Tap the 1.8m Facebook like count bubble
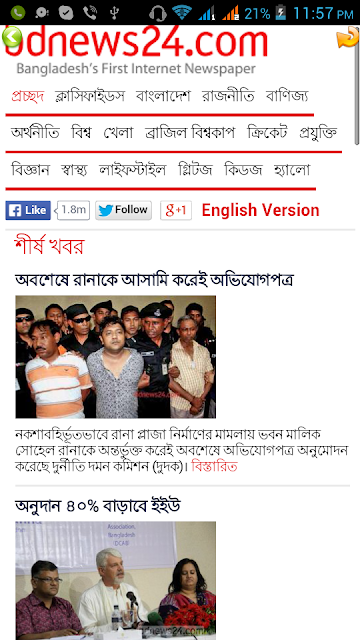This screenshot has width=360, height=640. tap(73, 210)
